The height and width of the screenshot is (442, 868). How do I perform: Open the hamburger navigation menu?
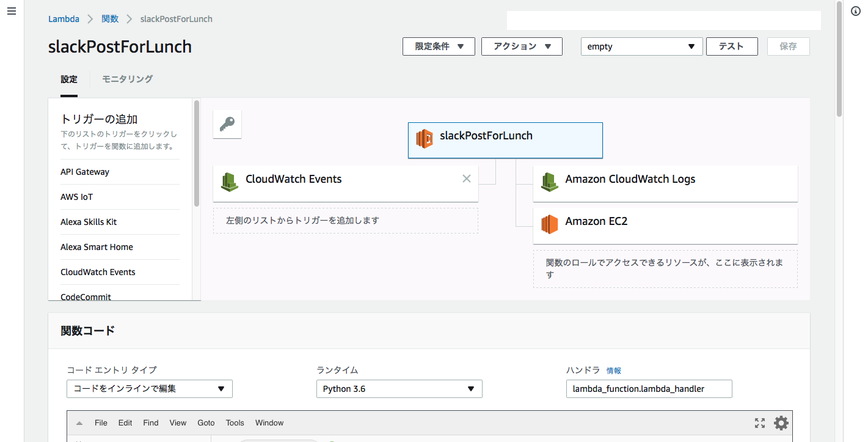[x=11, y=12]
